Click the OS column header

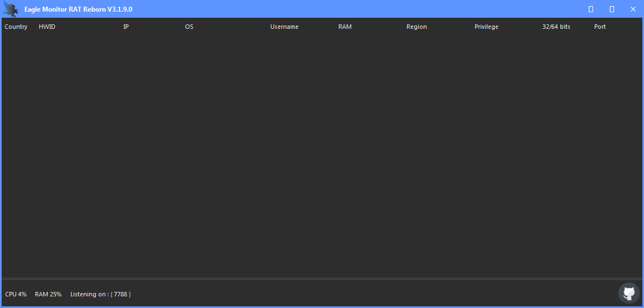click(189, 27)
